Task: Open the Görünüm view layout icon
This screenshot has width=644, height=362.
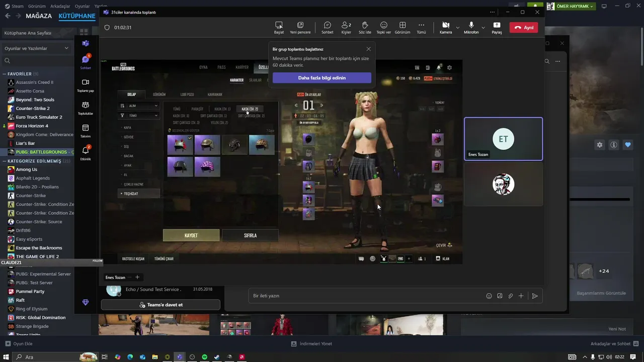Action: point(403,28)
